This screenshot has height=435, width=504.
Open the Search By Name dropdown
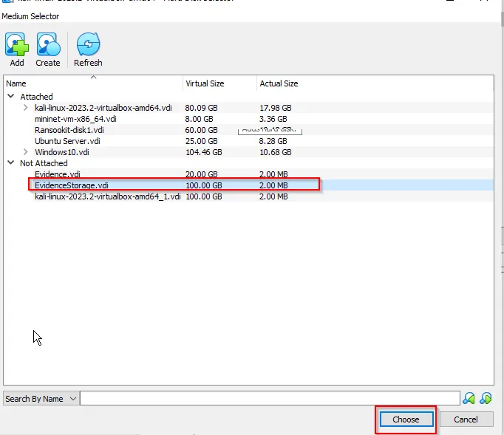point(41,399)
